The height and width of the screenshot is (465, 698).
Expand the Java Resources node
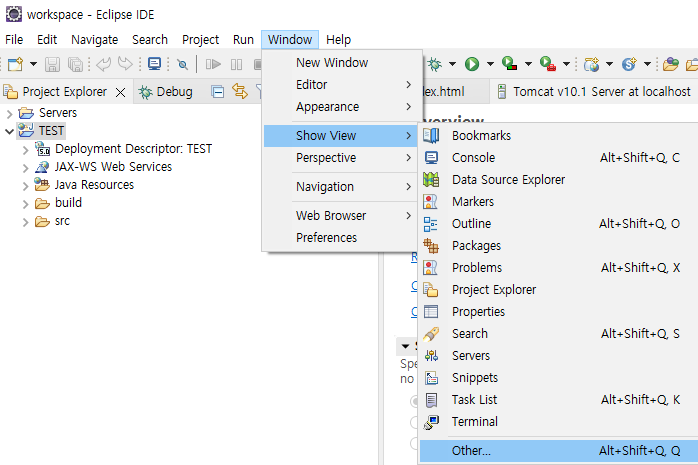pyautogui.click(x=26, y=186)
